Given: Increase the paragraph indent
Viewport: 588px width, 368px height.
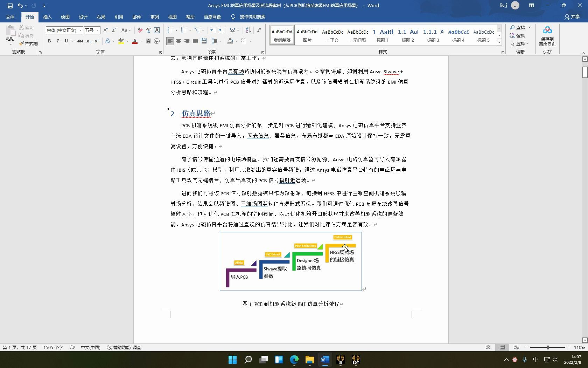Looking at the screenshot, I should pyautogui.click(x=222, y=30).
